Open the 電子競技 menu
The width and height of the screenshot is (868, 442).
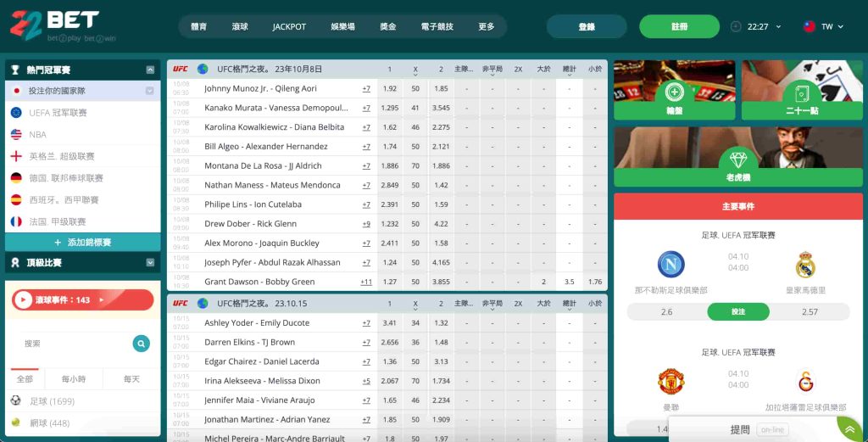[437, 26]
